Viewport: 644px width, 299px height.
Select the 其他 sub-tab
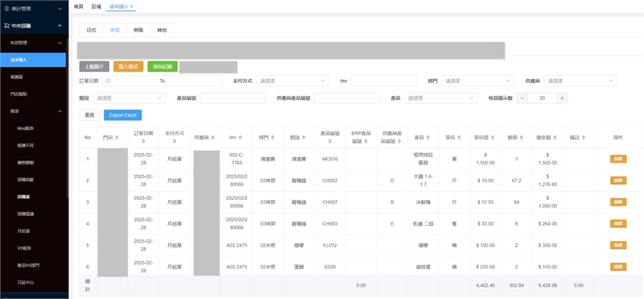[162, 30]
